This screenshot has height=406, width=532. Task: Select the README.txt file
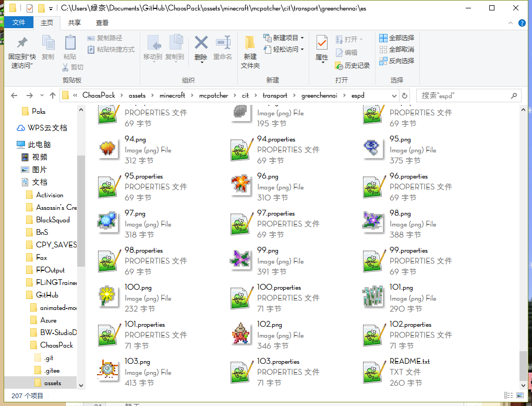pyautogui.click(x=409, y=361)
